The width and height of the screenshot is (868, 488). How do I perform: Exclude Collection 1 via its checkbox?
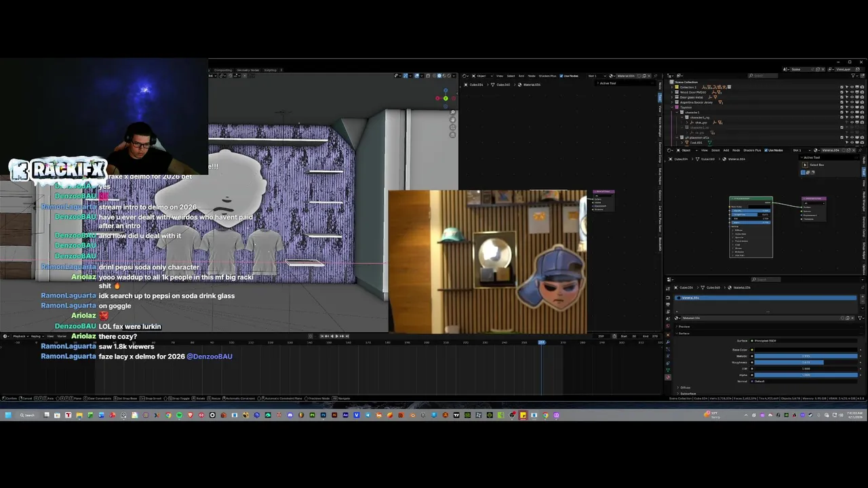coord(842,87)
